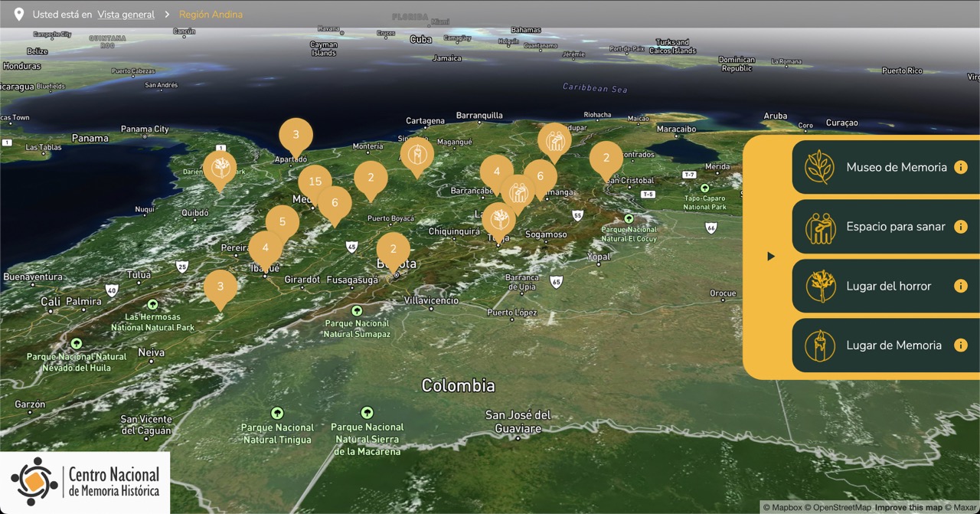Click the Nevado del Huila park icon

coord(76,344)
